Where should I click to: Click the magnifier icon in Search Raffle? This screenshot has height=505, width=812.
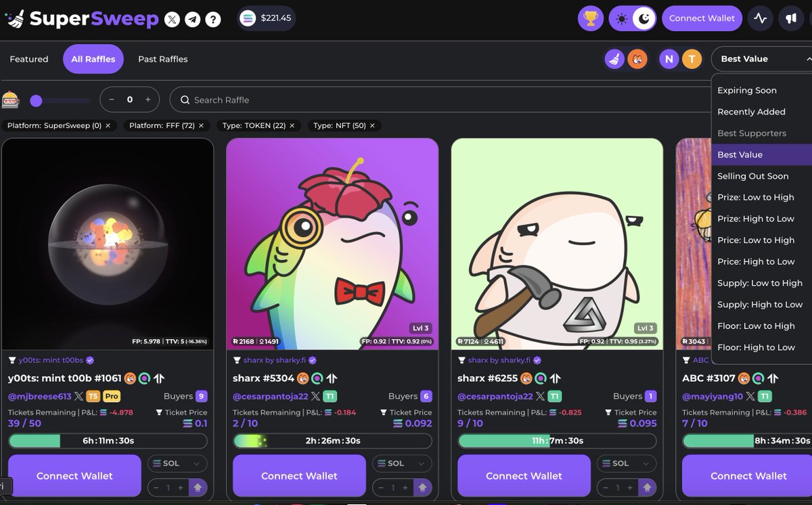[185, 100]
